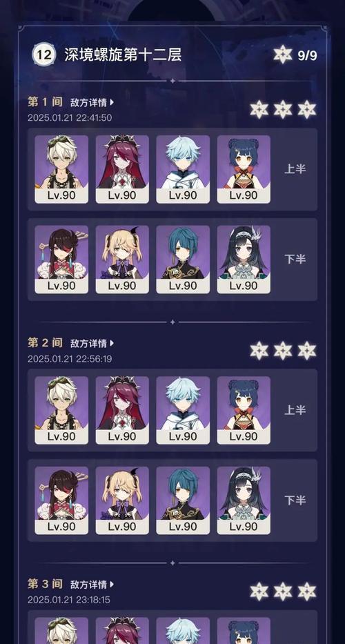Click the middle star of Chamber 3
Screen dimensions: 345x644
(x=283, y=592)
